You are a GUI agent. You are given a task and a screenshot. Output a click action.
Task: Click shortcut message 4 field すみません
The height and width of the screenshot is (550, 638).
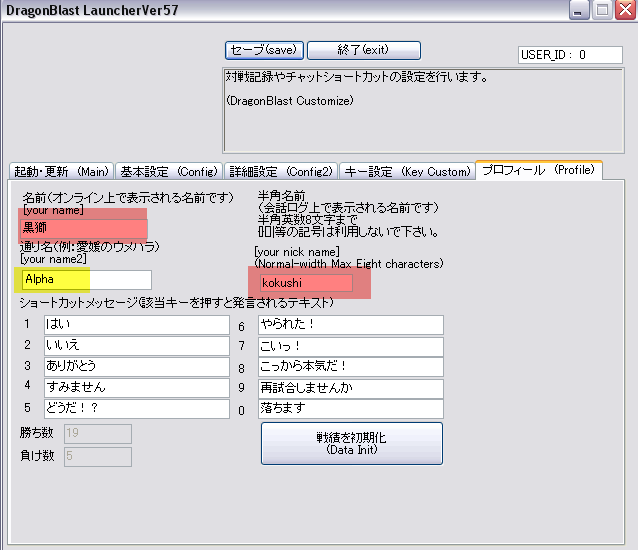137,388
